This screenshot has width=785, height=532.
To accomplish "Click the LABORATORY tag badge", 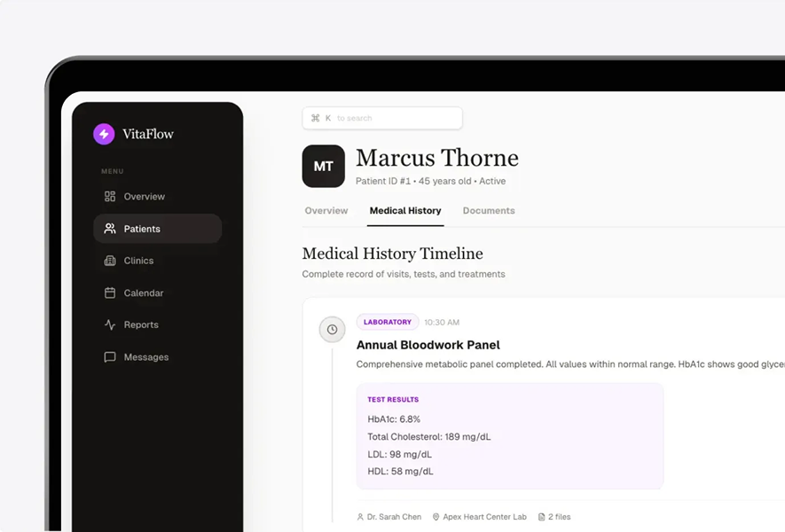I will (x=388, y=322).
